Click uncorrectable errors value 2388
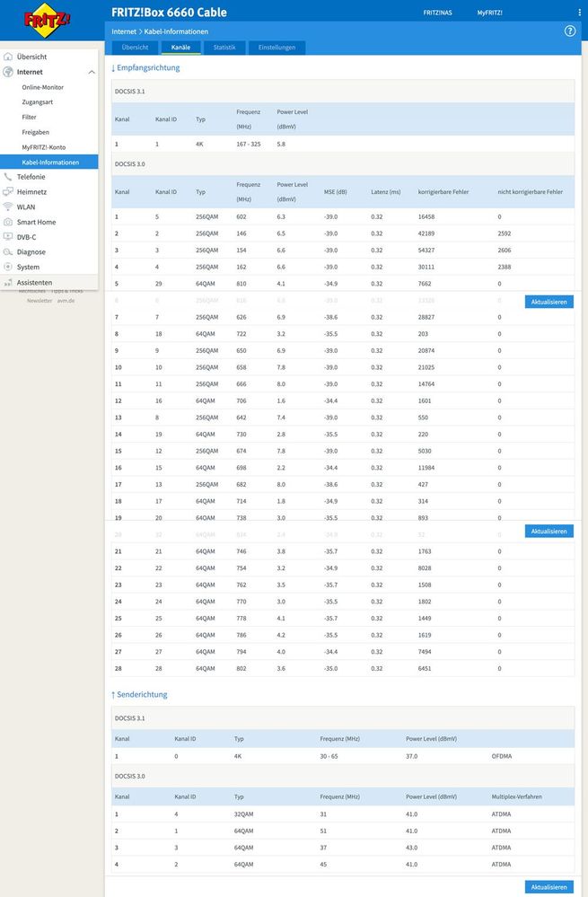This screenshot has height=897, width=588. tap(505, 267)
